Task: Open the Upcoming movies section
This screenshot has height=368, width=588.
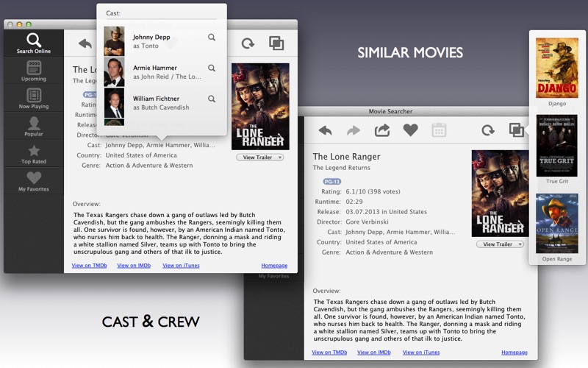Action: pos(34,71)
